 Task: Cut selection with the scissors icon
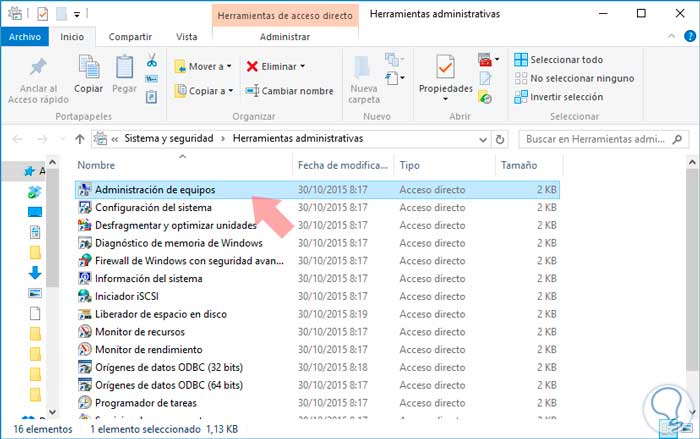[x=152, y=60]
